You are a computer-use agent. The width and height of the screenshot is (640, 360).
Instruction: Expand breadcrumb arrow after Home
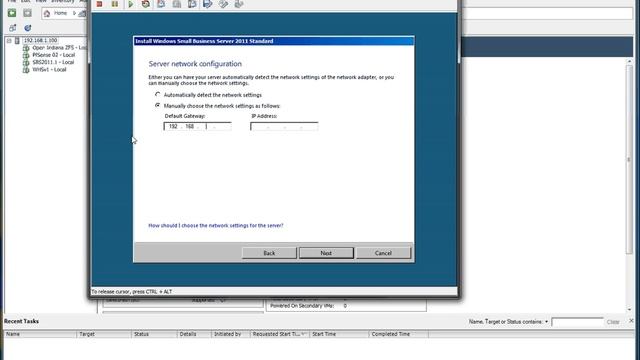pyautogui.click(x=74, y=13)
